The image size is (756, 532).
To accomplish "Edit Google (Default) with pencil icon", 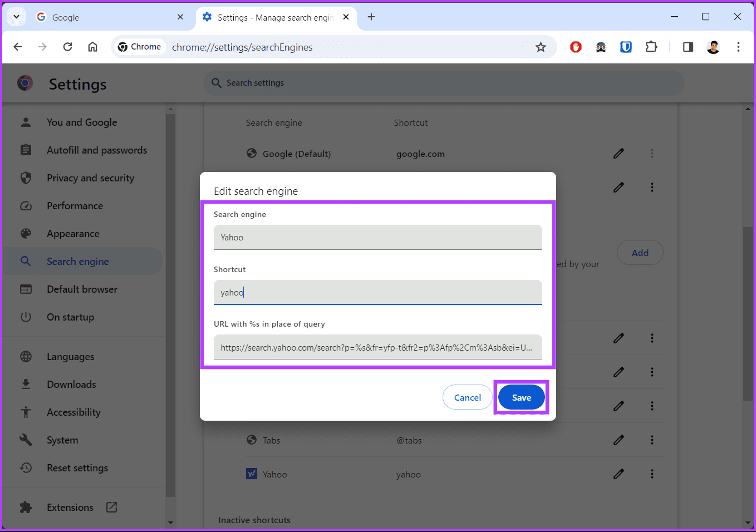I will [618, 154].
